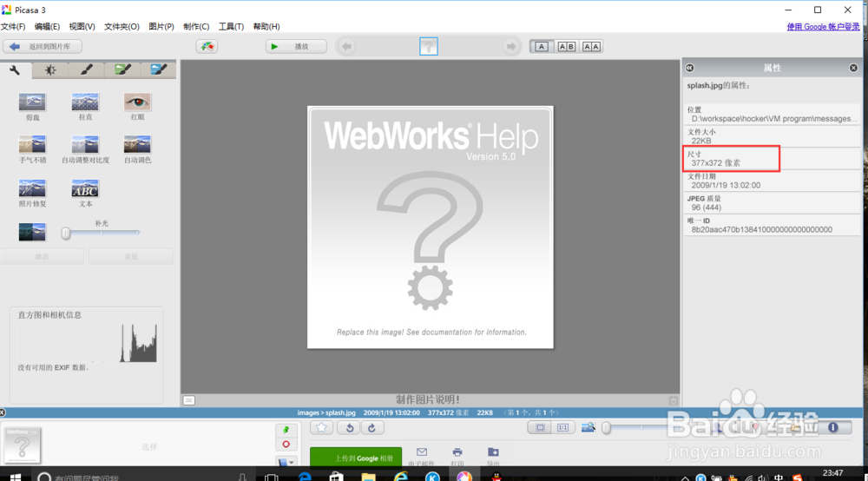This screenshot has width=868, height=481.
Task: Click the Print (打印) button
Action: click(457, 457)
